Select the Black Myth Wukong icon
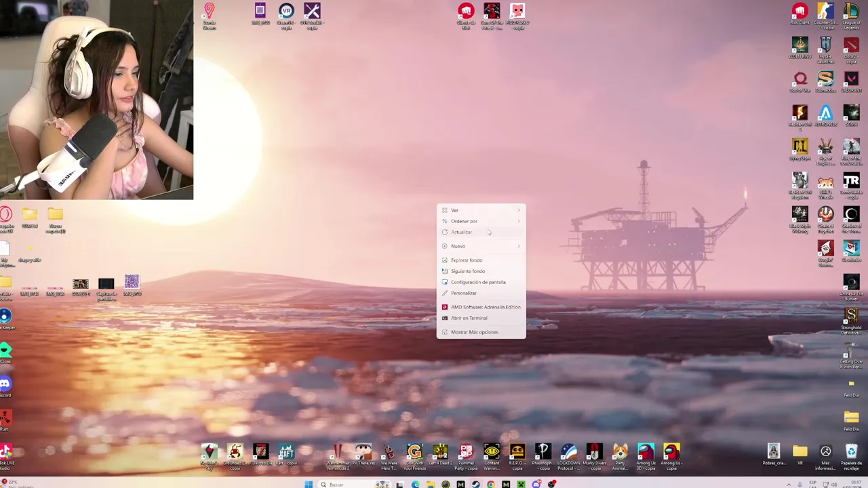The height and width of the screenshot is (488, 868). tap(800, 219)
